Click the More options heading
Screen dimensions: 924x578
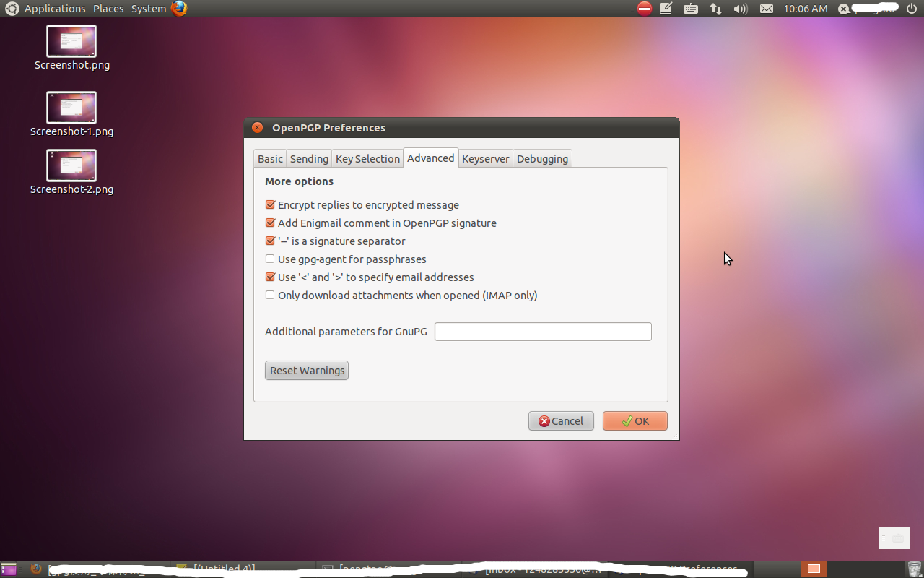(300, 181)
